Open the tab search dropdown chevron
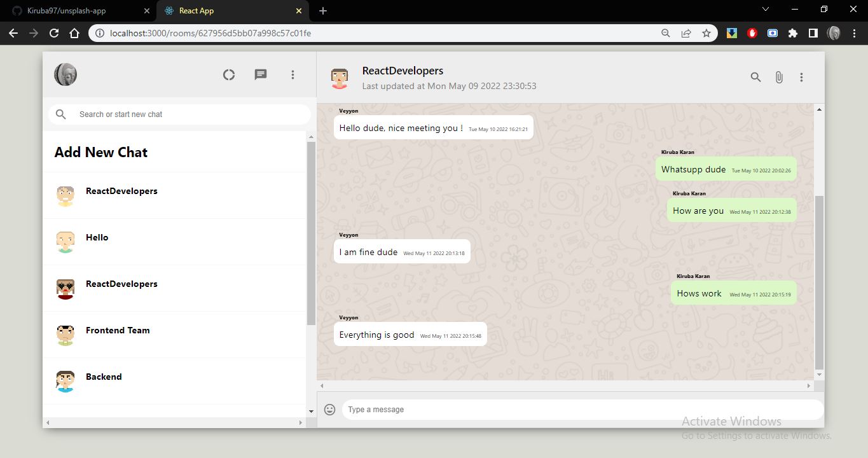Image resolution: width=868 pixels, height=458 pixels. click(765, 10)
